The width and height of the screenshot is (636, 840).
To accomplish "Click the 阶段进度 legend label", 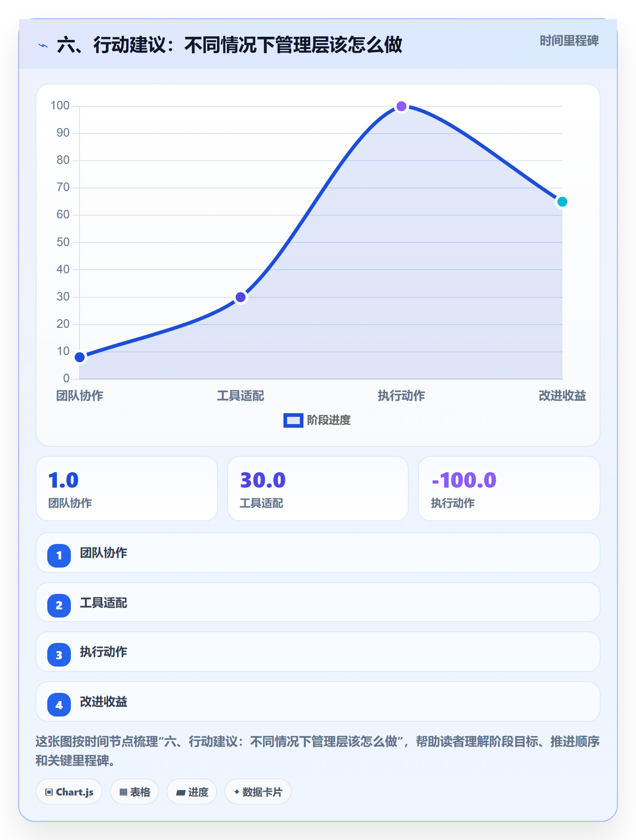I will pos(328,420).
